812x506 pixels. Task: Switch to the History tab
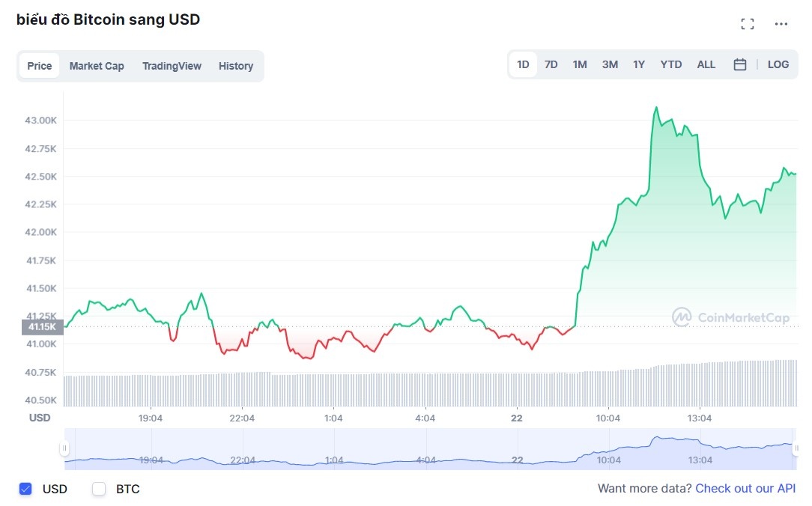tap(235, 66)
